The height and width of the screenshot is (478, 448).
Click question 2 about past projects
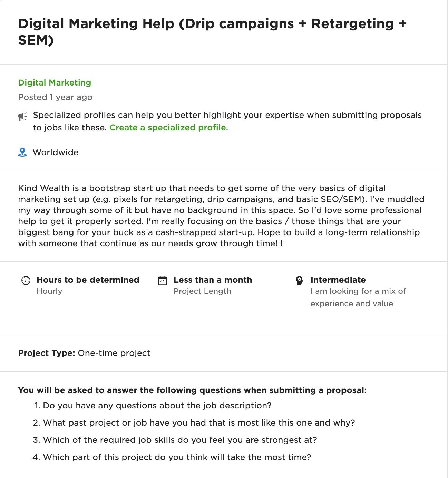tap(199, 423)
